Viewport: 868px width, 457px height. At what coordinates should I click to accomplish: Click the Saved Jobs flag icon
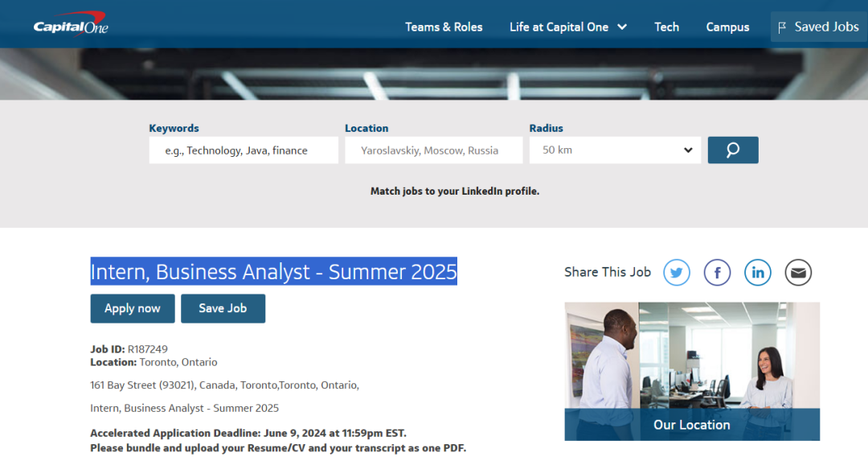[782, 27]
